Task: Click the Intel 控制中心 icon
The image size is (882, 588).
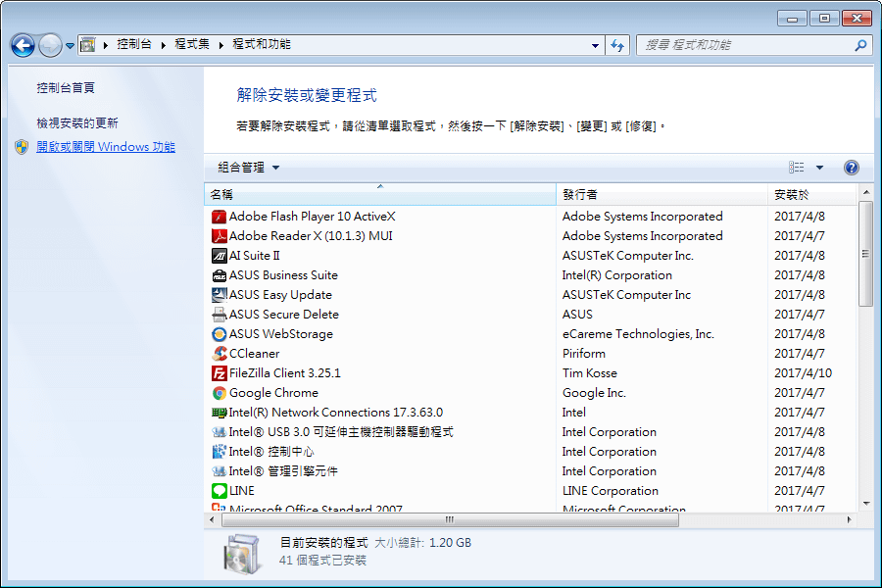Action: coord(219,452)
